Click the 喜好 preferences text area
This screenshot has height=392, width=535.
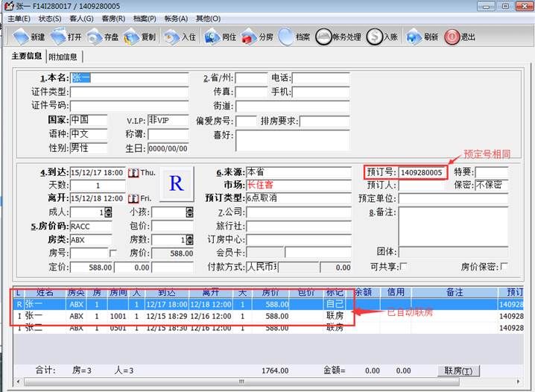293,140
